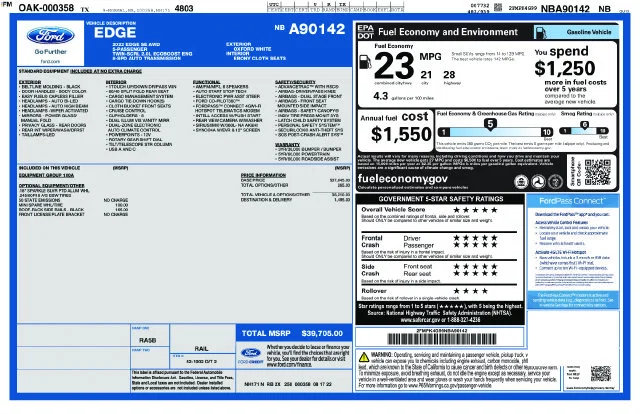Viewport: 640px width, 414px height.
Task: Click the Ford oval logo at top left
Action: click(x=50, y=36)
